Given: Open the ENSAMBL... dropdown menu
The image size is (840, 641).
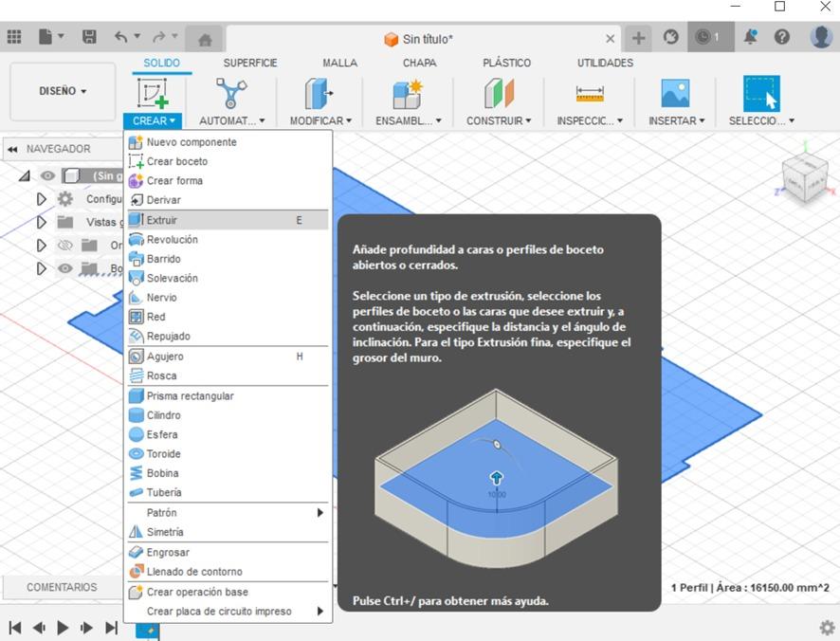Looking at the screenshot, I should click(x=409, y=121).
